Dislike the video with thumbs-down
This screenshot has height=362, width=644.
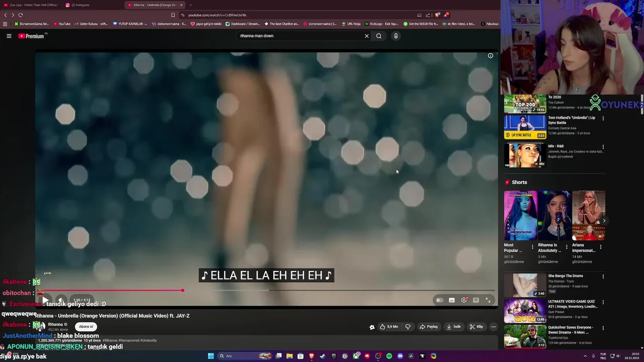click(408, 327)
